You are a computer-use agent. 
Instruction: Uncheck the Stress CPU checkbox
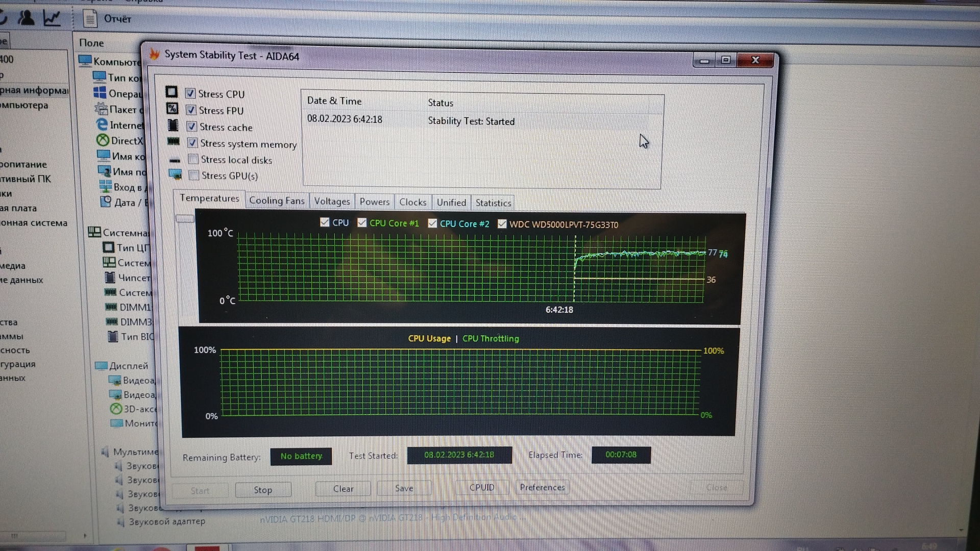[190, 93]
